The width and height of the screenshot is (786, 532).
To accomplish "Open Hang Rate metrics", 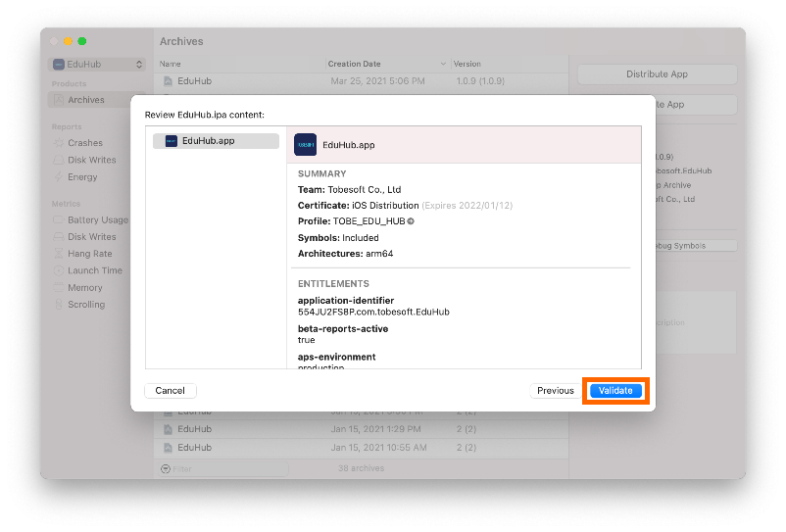I will pyautogui.click(x=90, y=254).
